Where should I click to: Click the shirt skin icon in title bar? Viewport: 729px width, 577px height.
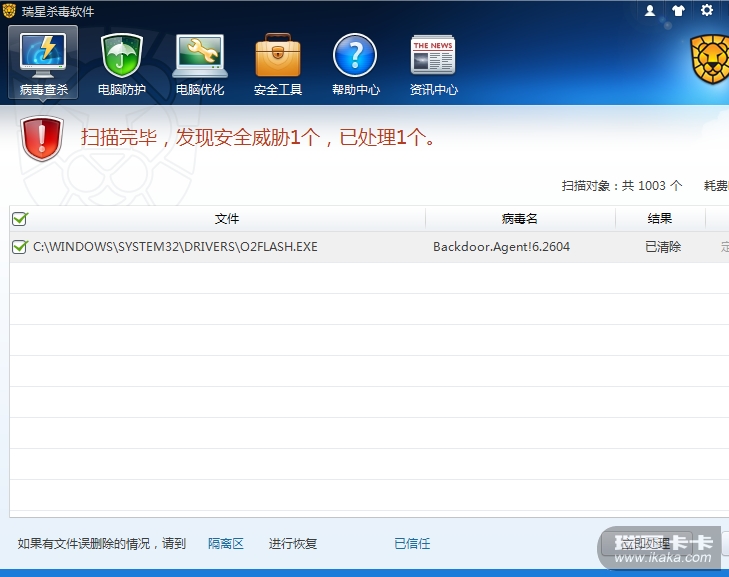click(678, 10)
